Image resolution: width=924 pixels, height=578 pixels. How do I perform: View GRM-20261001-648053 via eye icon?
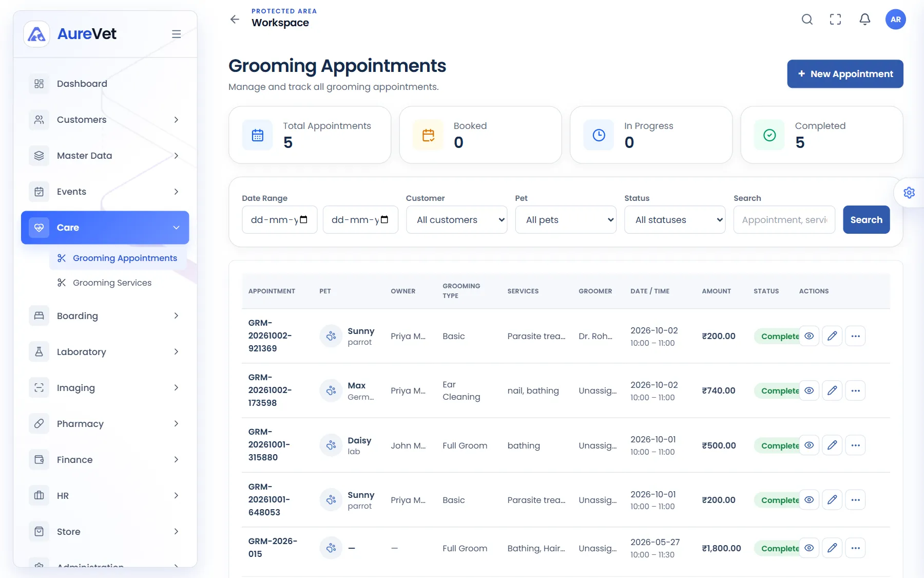pyautogui.click(x=809, y=500)
